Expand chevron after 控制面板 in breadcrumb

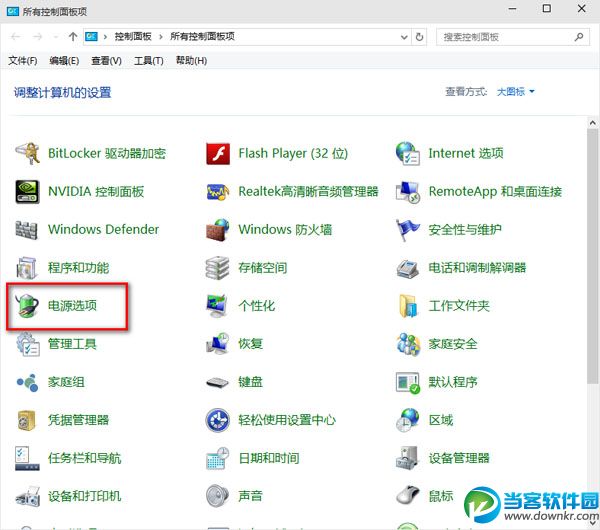pyautogui.click(x=161, y=37)
